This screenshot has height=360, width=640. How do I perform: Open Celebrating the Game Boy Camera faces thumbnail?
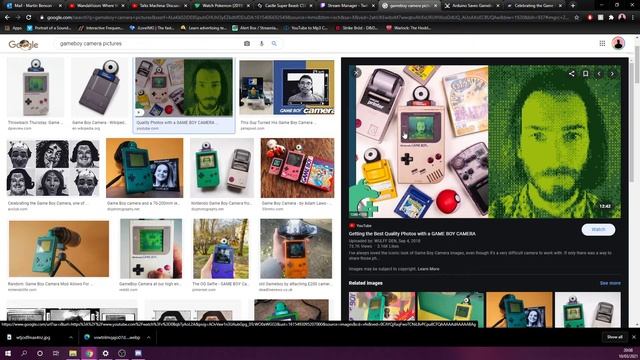point(53,168)
